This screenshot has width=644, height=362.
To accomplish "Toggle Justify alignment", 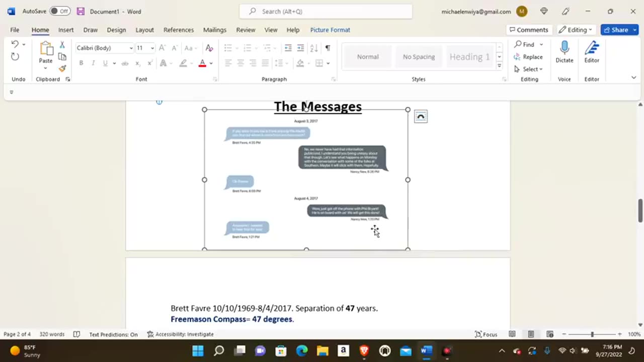I will [265, 63].
